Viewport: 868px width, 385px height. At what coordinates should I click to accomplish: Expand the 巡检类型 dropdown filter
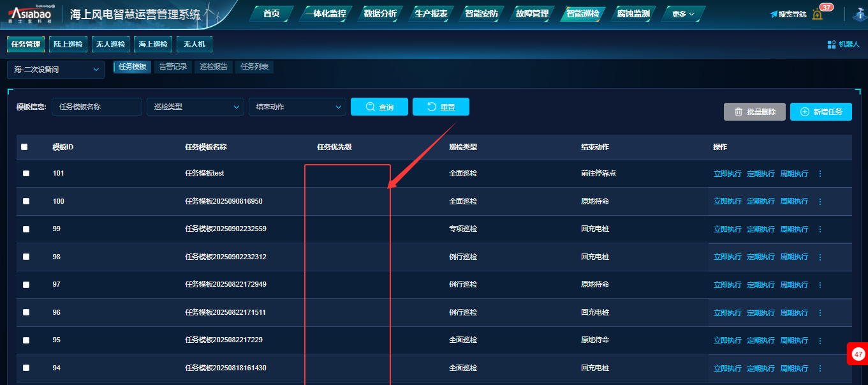point(195,107)
